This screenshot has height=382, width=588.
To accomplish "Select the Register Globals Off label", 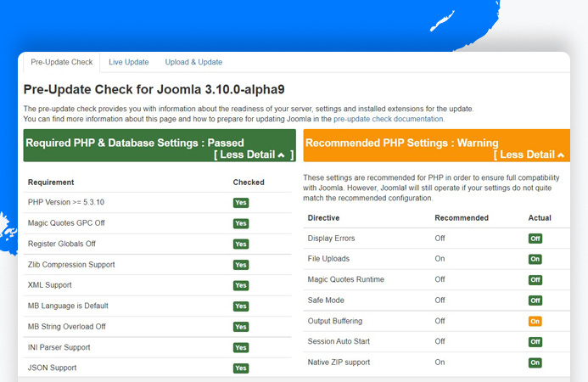I will tap(62, 244).
